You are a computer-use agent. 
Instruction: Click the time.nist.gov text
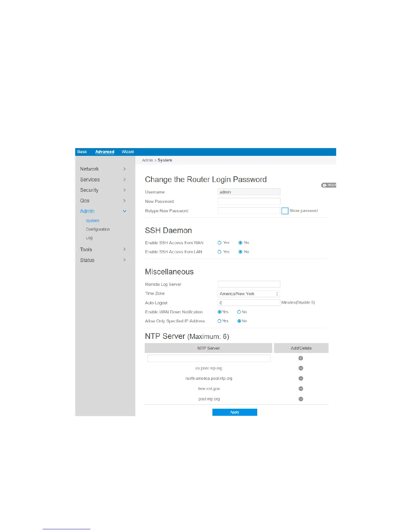click(x=209, y=389)
